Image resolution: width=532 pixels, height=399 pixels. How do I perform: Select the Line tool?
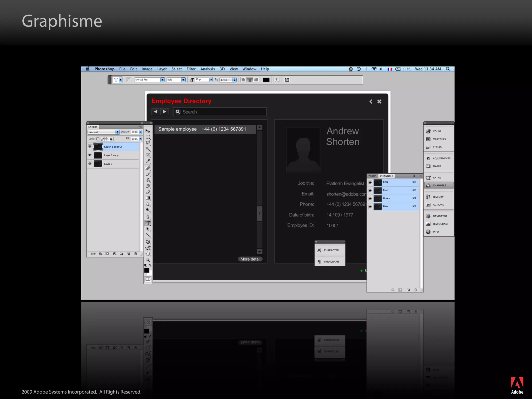pyautogui.click(x=148, y=235)
